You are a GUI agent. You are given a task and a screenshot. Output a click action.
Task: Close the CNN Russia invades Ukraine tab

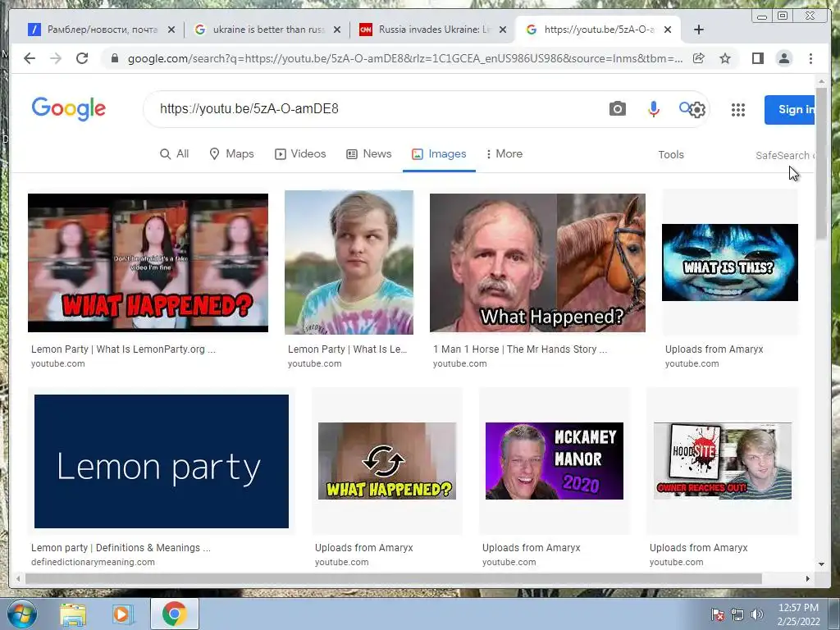point(503,30)
